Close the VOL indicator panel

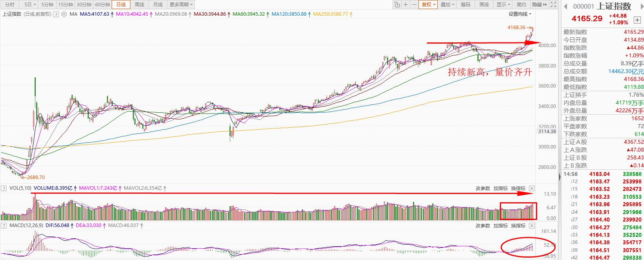[x=532, y=189]
